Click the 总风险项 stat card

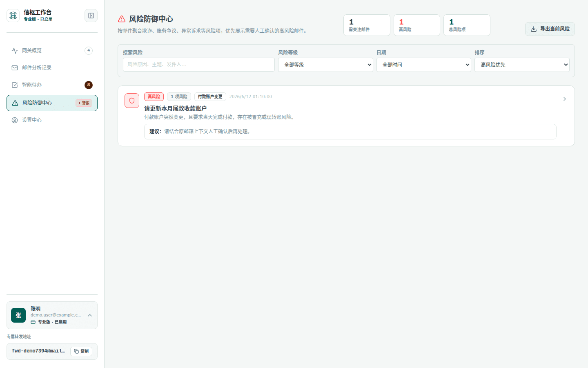[467, 25]
